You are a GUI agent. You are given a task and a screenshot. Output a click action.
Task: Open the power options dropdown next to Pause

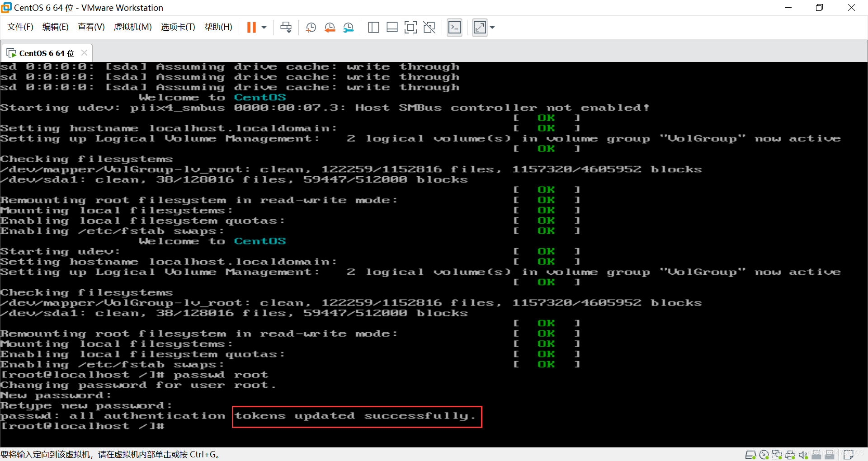coord(264,28)
